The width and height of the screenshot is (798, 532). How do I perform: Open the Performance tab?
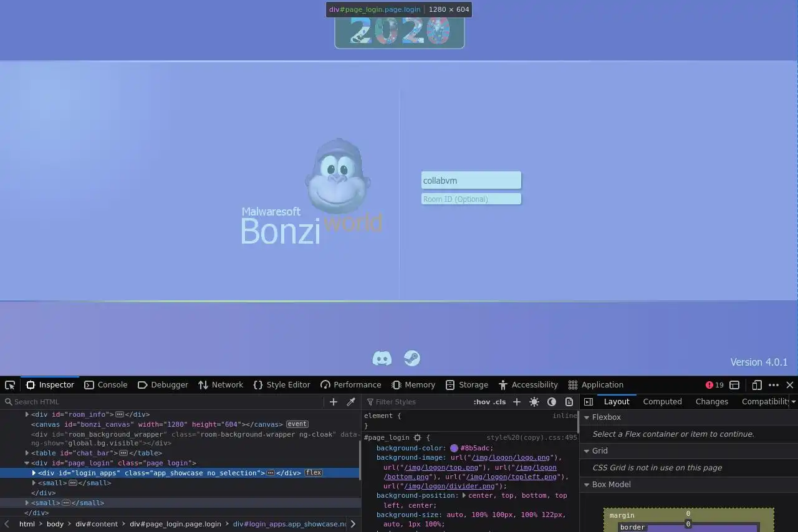tap(350, 385)
